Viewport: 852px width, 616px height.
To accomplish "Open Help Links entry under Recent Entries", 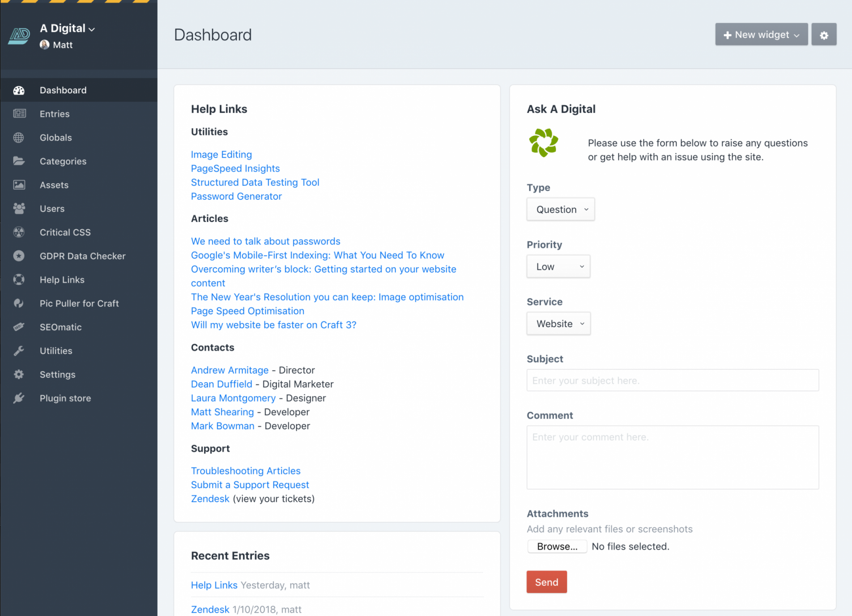I will point(214,585).
